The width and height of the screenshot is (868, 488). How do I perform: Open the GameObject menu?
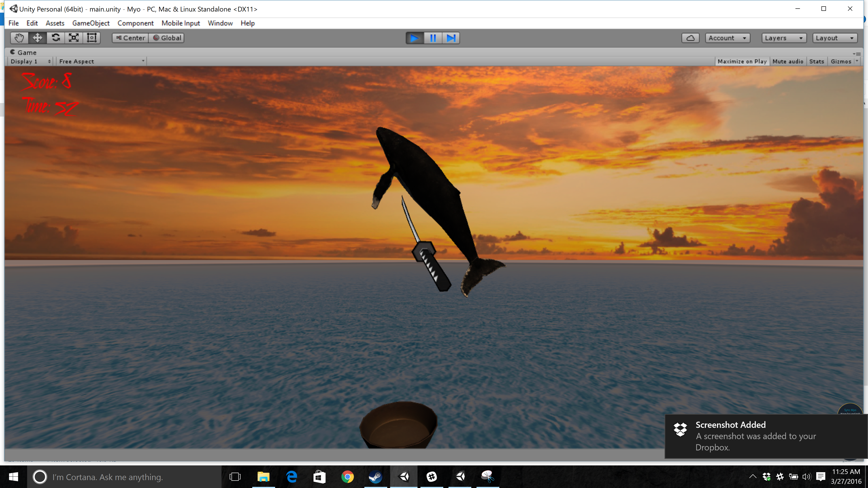click(91, 23)
